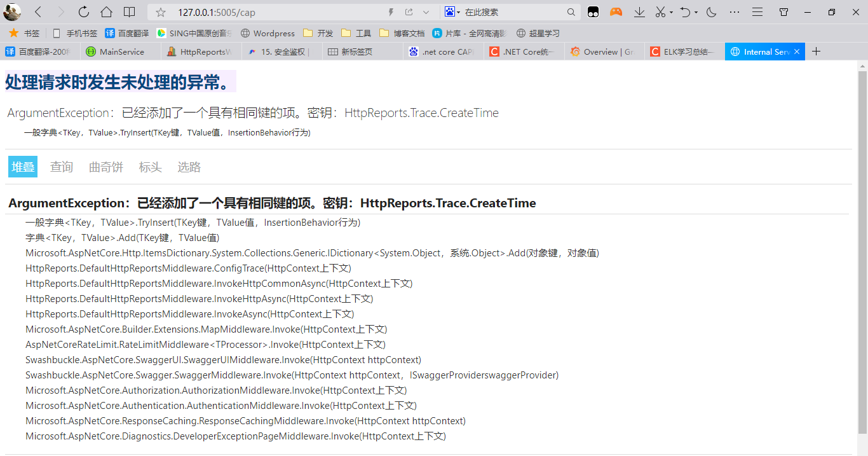Launch web capture with the scissors icon
The width and height of the screenshot is (868, 456).
(661, 12)
